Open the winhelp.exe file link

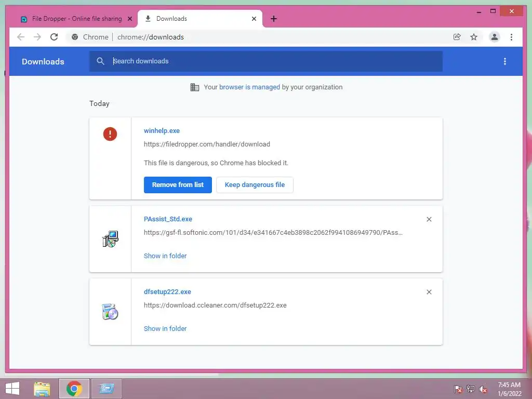[x=162, y=130]
